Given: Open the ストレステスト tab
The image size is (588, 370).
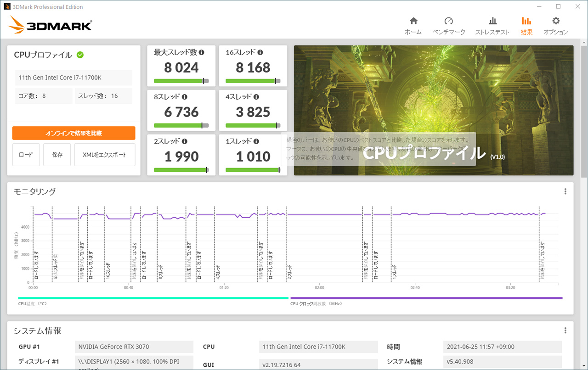Looking at the screenshot, I should click(x=492, y=26).
